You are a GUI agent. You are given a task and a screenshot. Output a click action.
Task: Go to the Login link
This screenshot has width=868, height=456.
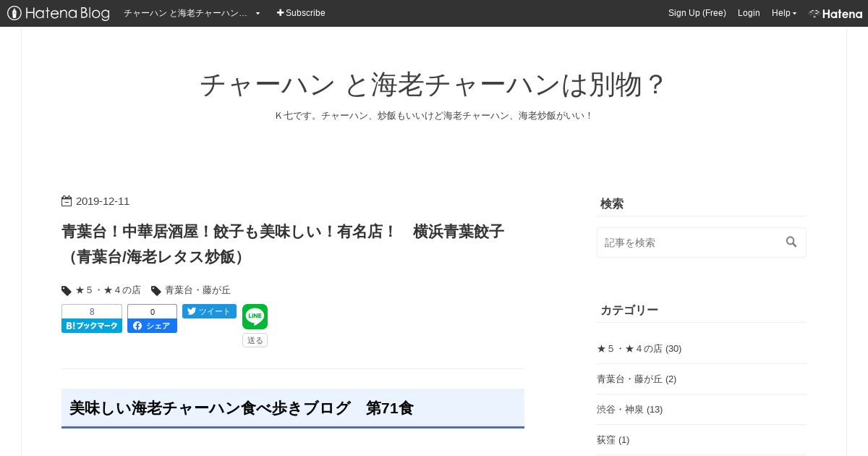(x=749, y=13)
